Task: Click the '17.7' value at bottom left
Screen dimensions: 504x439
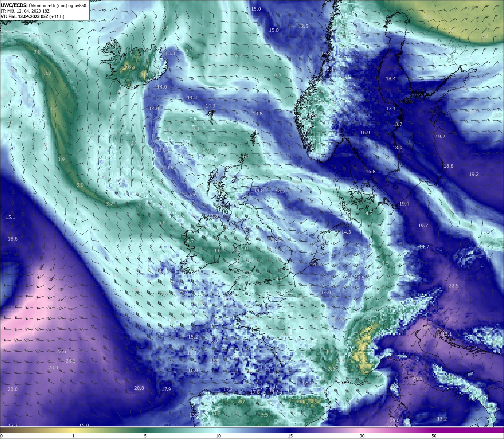Action: pos(13,425)
